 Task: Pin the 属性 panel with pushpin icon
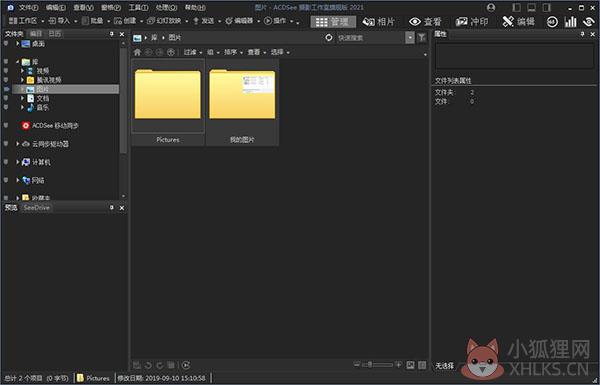(582, 34)
